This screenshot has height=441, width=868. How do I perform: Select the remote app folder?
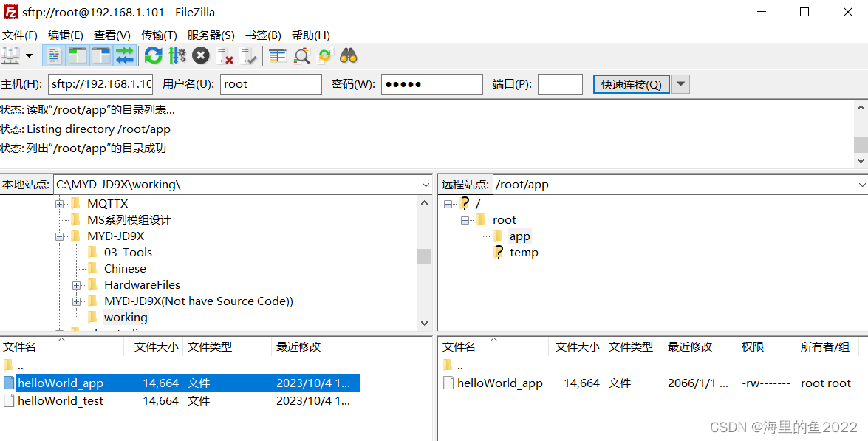point(519,236)
